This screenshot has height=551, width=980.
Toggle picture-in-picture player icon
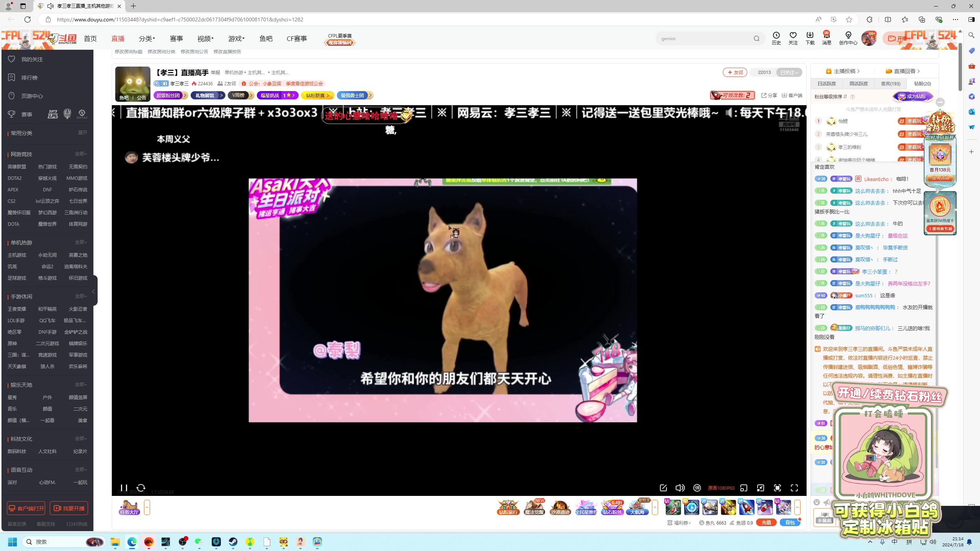click(761, 488)
